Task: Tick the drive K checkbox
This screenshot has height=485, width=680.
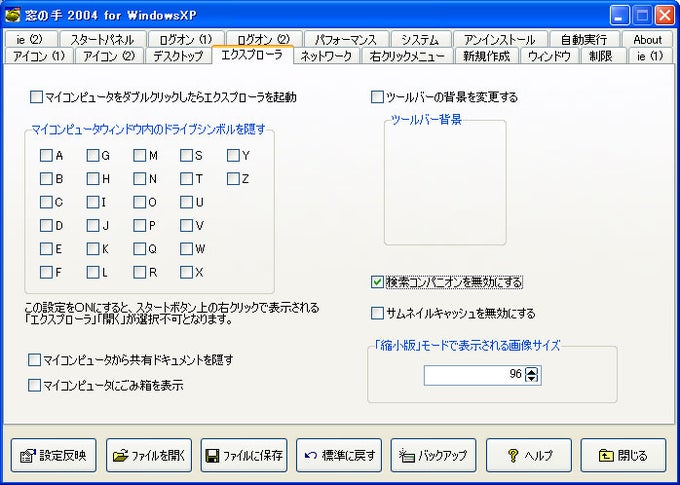Action: click(x=93, y=249)
